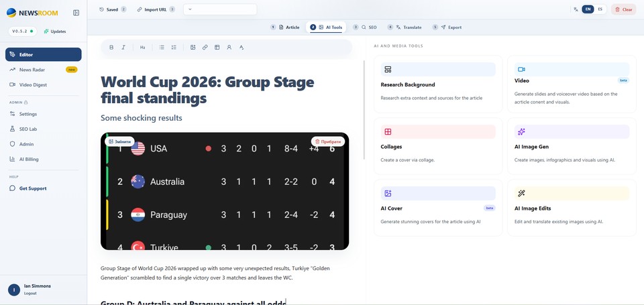Go to Export step tab
644x305 pixels.
coord(447,27)
